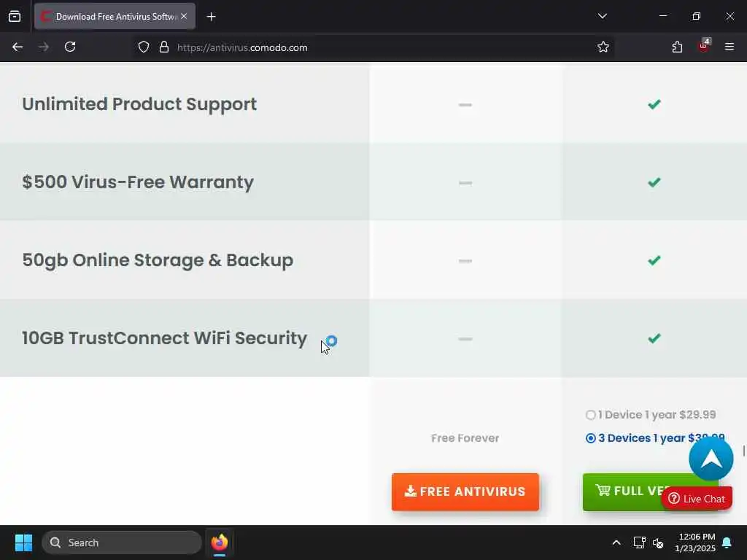Viewport: 747px width, 560px height.
Task: Open Windows Start menu
Action: (23, 542)
